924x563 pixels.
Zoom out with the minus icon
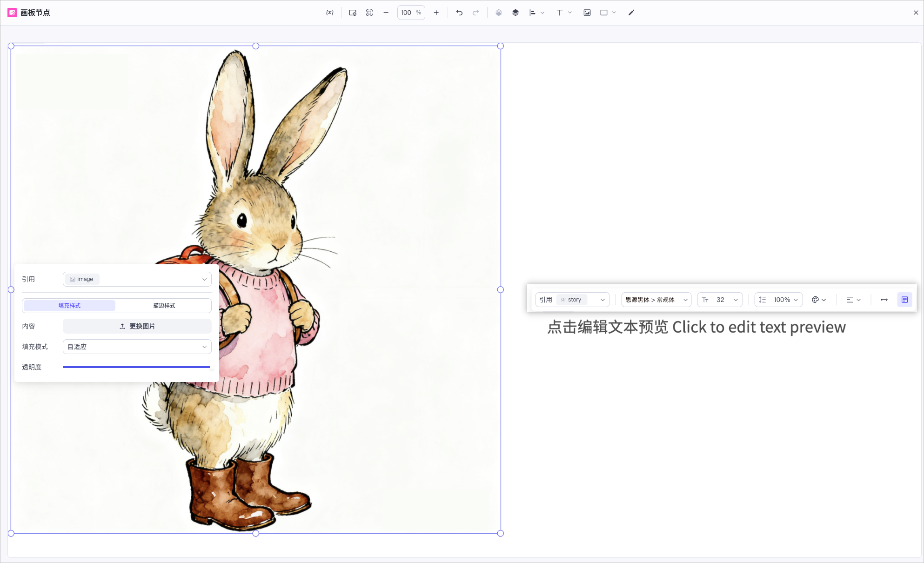[386, 13]
